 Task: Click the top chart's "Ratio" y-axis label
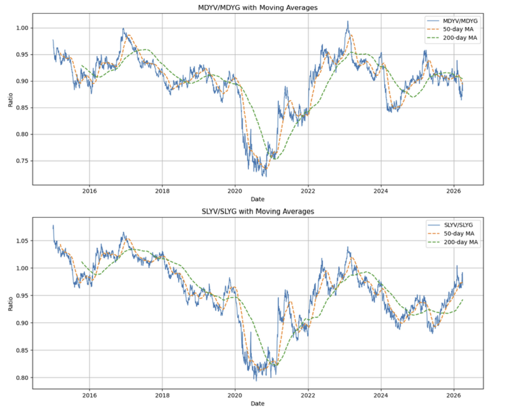10,100
